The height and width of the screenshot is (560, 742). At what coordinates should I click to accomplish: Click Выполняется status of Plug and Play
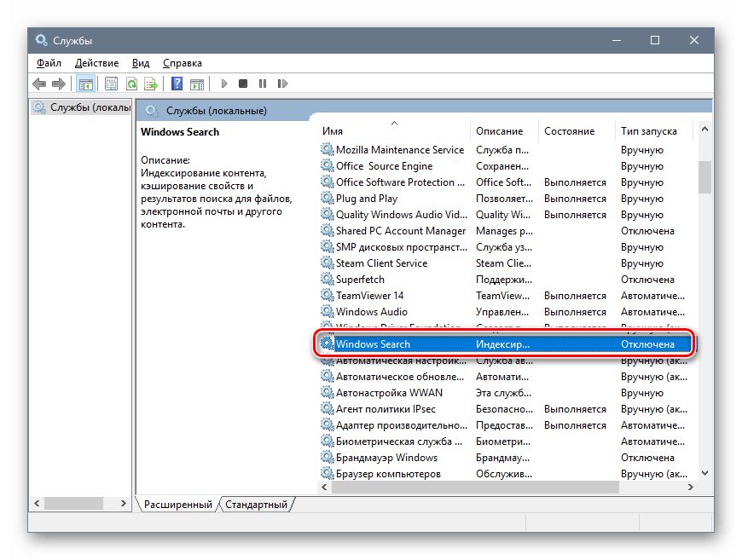click(575, 199)
